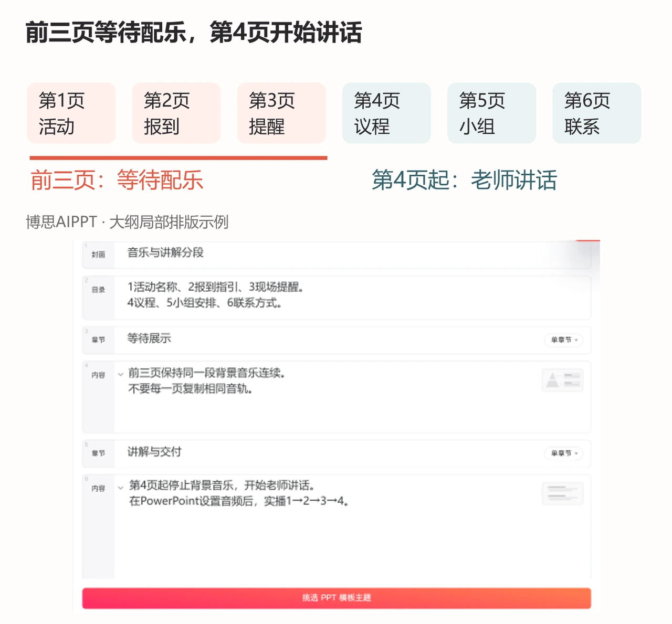Click the caption 第4页起：老师讲话

pyautogui.click(x=464, y=180)
